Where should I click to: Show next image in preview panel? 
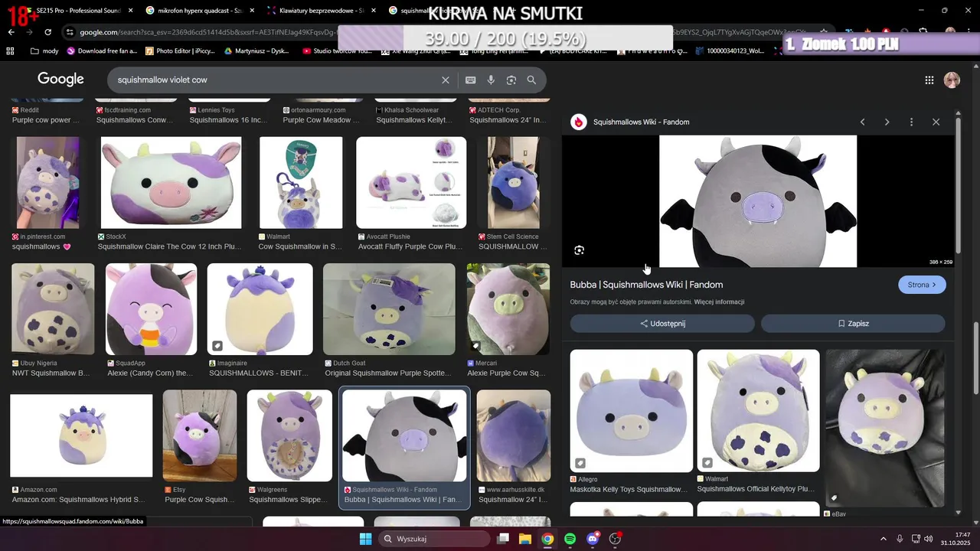pos(887,122)
